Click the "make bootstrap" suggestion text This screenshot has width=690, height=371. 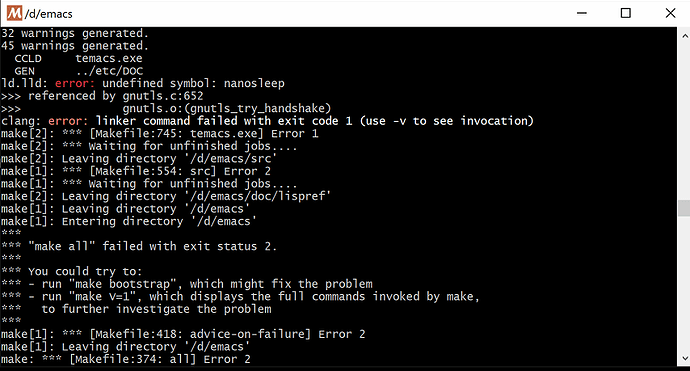[122, 284]
